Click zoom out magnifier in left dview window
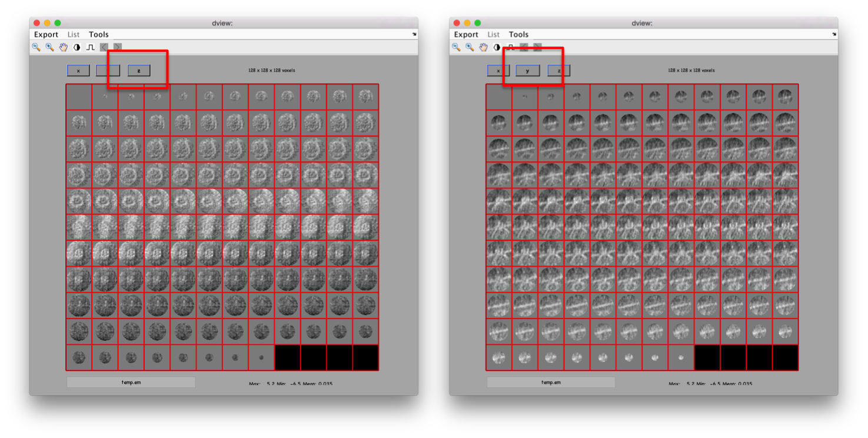Viewport: 868px width, 438px height. (x=36, y=47)
